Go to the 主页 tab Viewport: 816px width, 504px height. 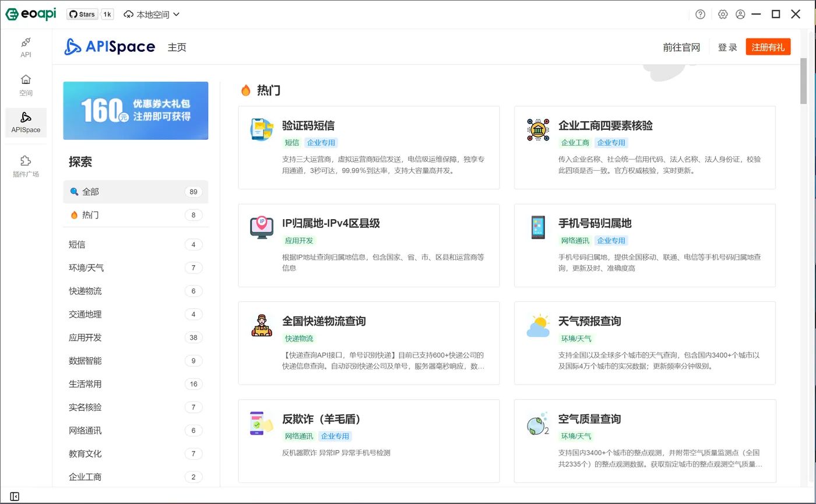177,47
